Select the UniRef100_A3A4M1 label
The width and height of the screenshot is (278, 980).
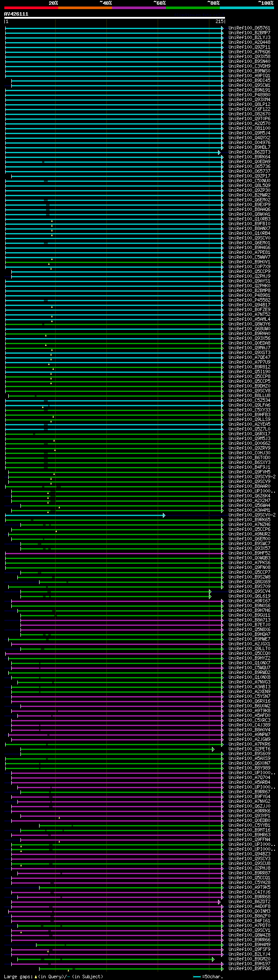[249, 510]
